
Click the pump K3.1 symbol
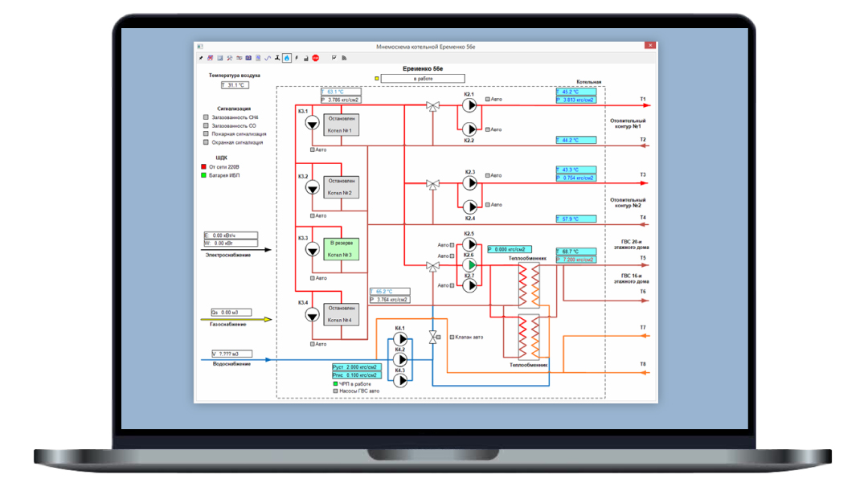coord(313,124)
